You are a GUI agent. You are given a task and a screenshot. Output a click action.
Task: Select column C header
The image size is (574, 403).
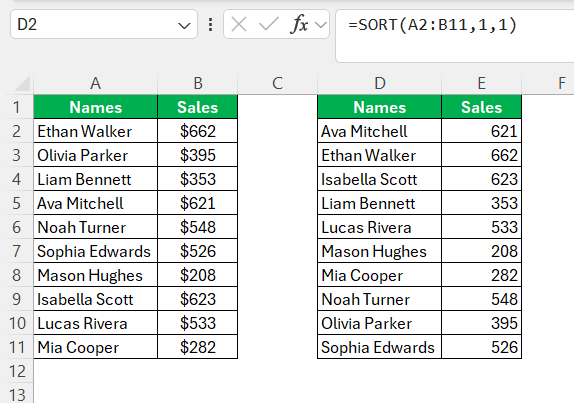coord(277,83)
